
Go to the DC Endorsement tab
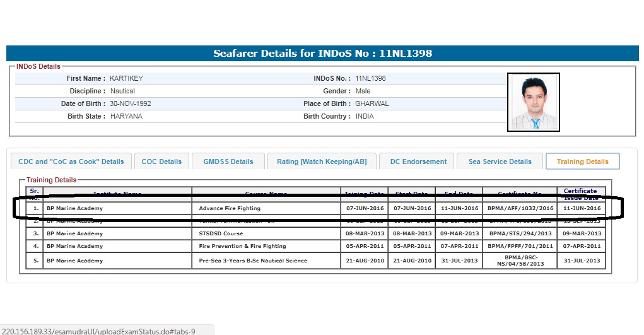(x=418, y=162)
